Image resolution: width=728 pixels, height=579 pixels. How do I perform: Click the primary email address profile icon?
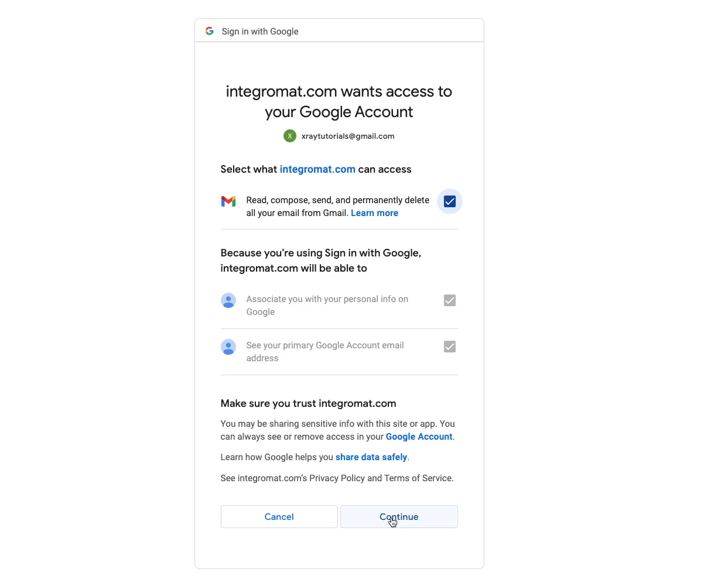coord(228,347)
